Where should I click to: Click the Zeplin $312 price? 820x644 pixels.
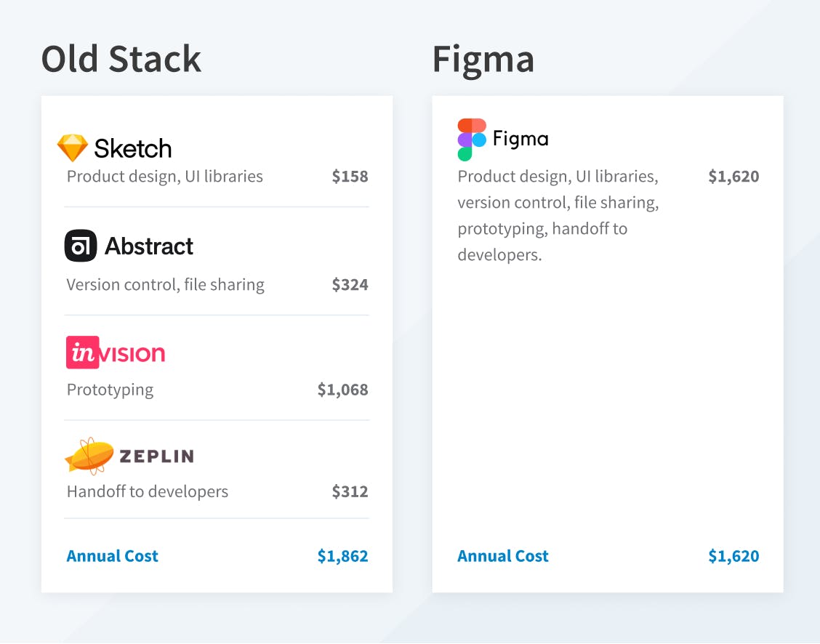click(x=350, y=491)
